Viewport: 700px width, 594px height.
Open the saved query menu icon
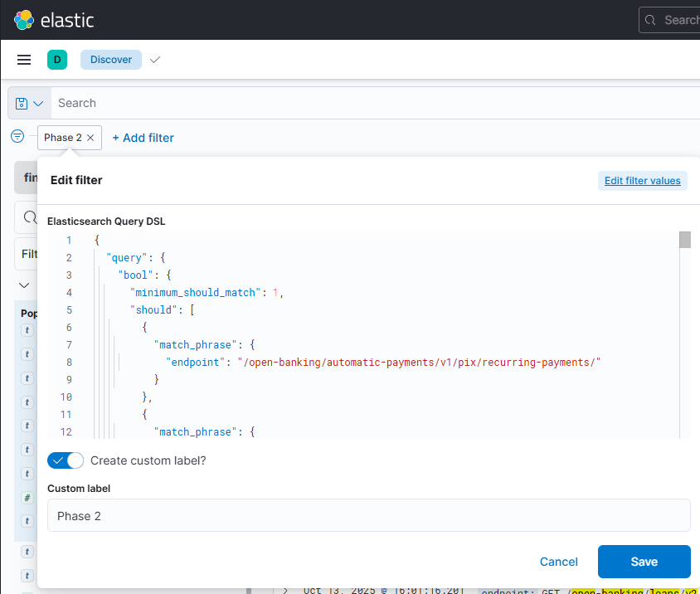29,103
